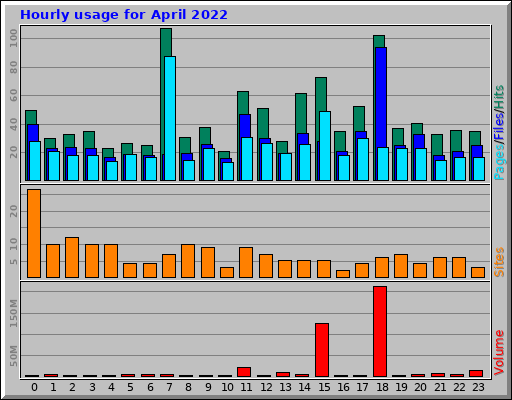Click the hour label '20' on the x-axis
Screen dimensions: 512x400
(x=420, y=387)
